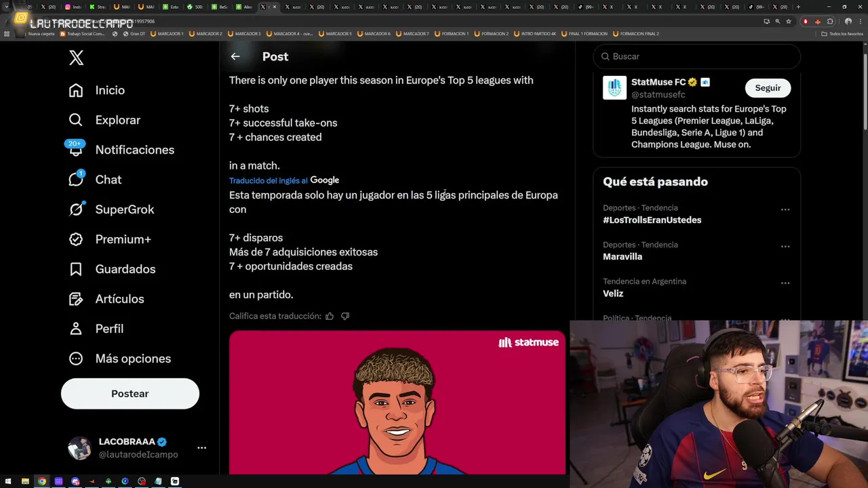Bookmark this page with the star icon
Screen dimensions: 868x488
click(789, 21)
